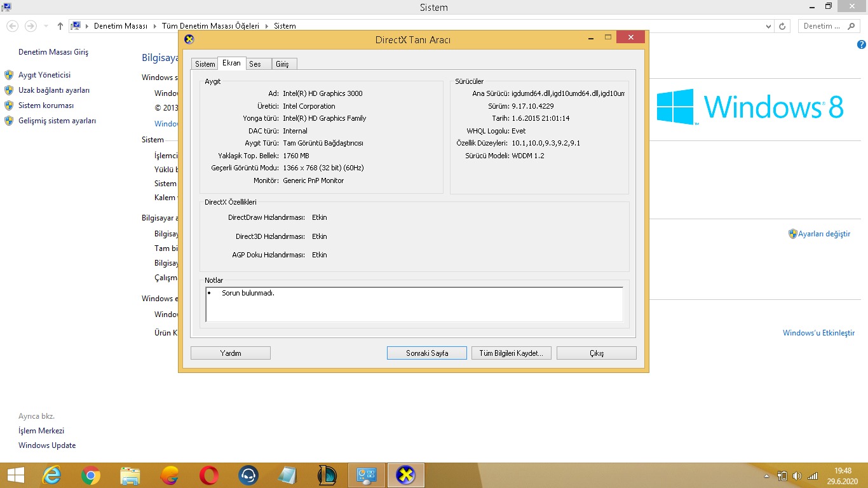Click 'Generic PnP Monitor' value

click(x=313, y=180)
